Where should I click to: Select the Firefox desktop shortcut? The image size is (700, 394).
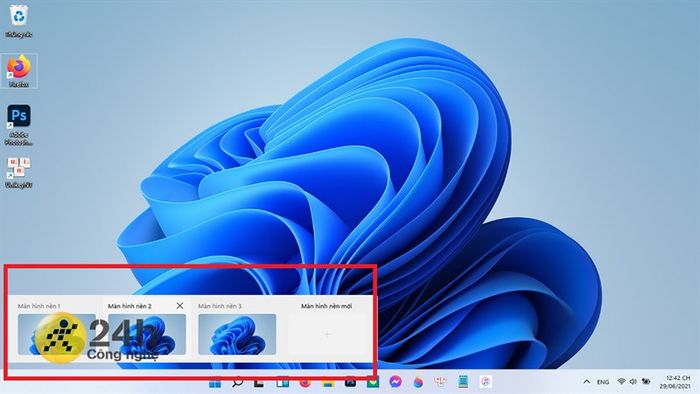pyautogui.click(x=19, y=71)
